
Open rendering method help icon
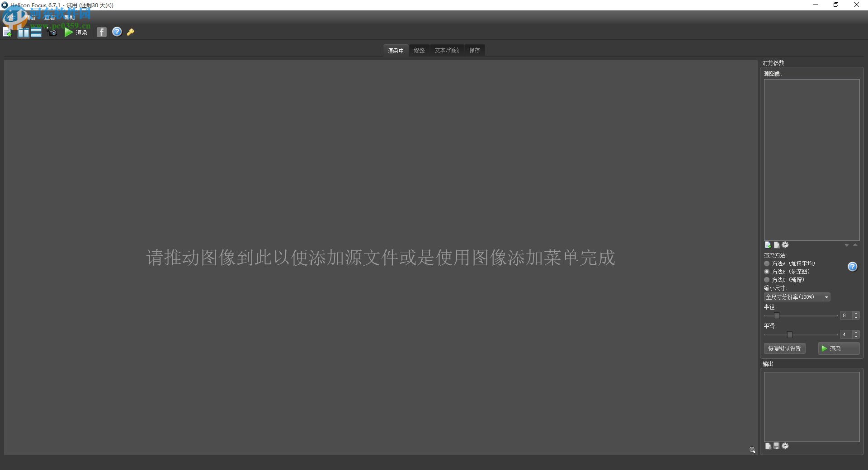[852, 267]
